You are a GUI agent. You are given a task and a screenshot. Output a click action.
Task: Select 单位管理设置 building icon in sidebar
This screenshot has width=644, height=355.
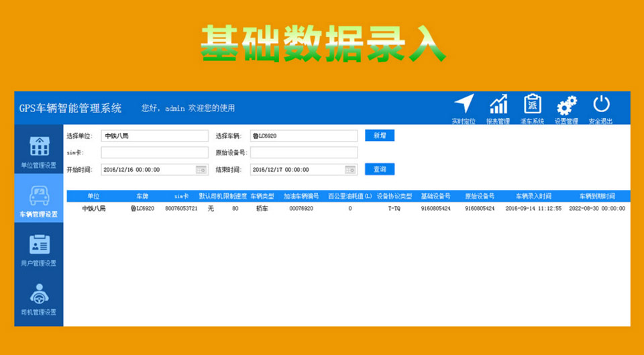[x=39, y=146]
